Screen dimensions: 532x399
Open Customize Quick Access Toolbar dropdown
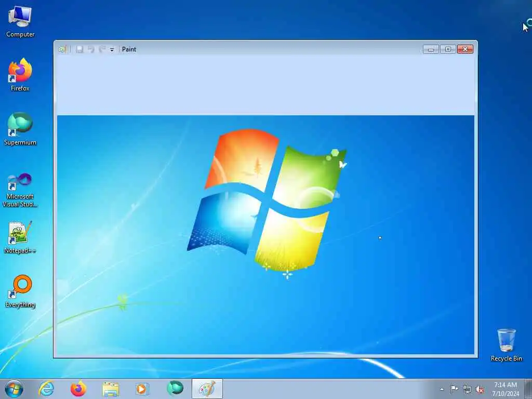pyautogui.click(x=112, y=50)
